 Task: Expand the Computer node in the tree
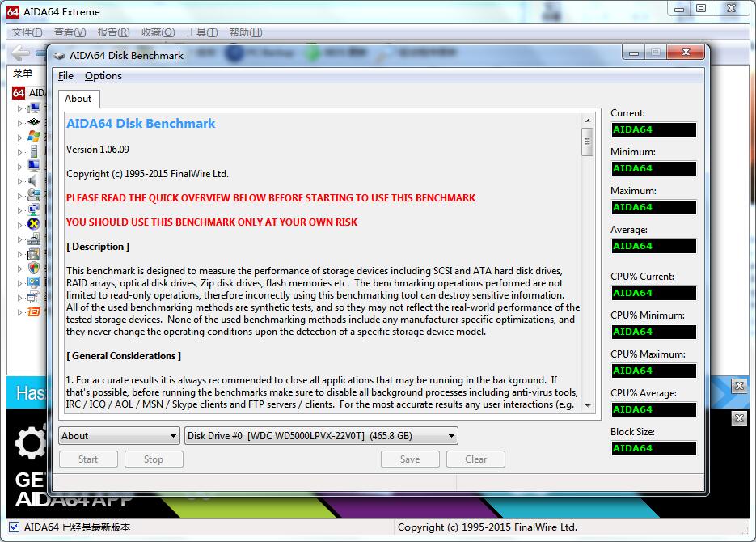(x=20, y=108)
